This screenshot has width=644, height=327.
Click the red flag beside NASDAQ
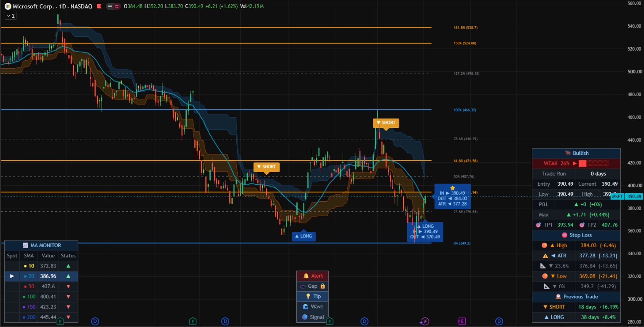[x=99, y=7]
